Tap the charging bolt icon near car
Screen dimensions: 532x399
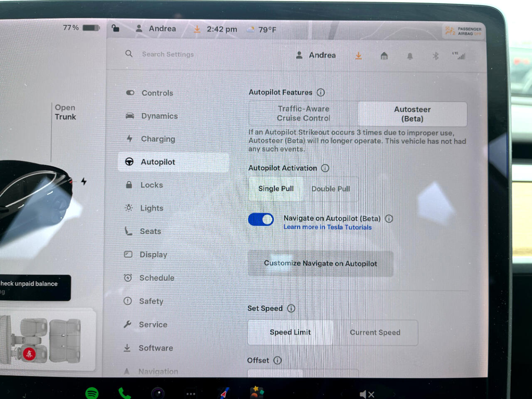(84, 181)
